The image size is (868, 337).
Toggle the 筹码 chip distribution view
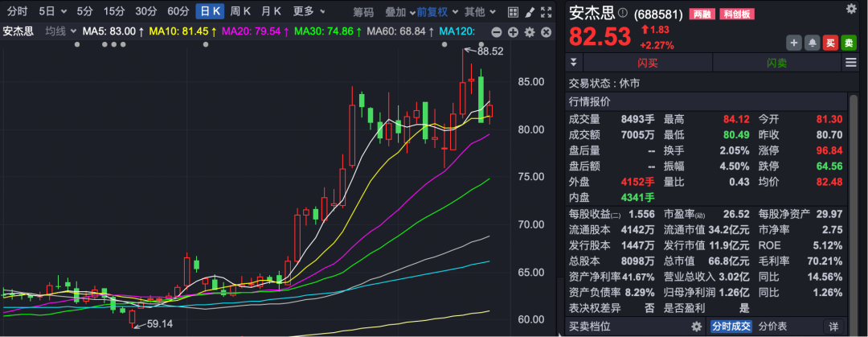pyautogui.click(x=363, y=12)
